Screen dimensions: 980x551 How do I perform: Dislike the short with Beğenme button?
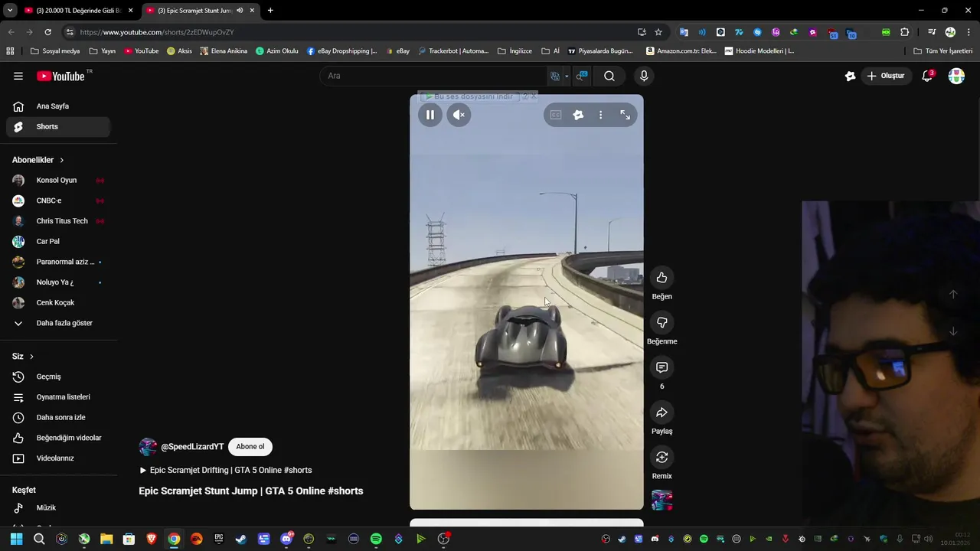(x=661, y=323)
